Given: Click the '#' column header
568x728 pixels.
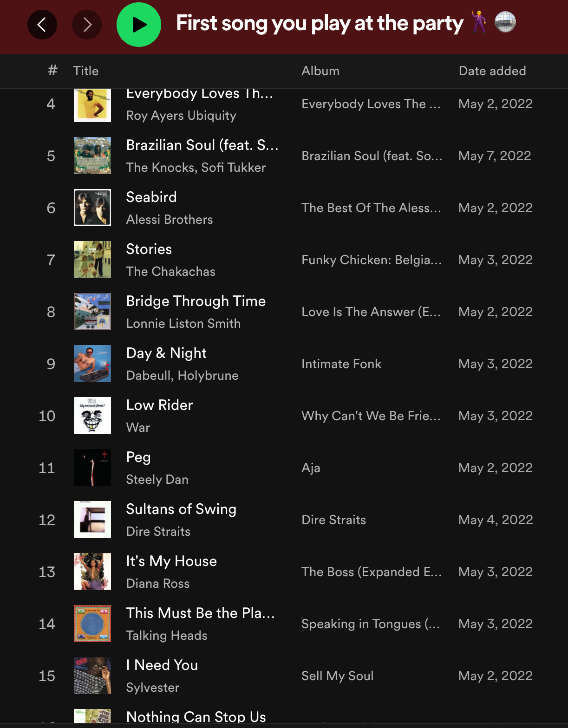Looking at the screenshot, I should click(52, 71).
